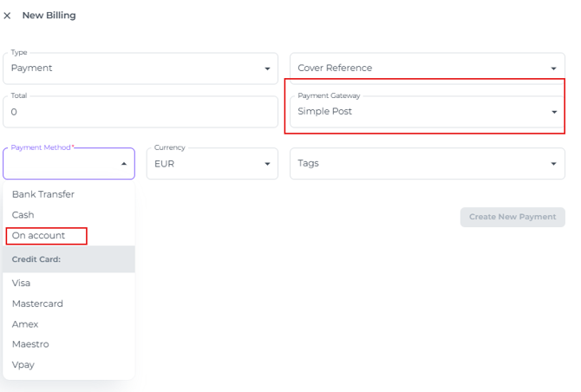Viewport: 581px width, 392px height.
Task: Click the Type dropdown arrow icon
Action: coord(267,69)
